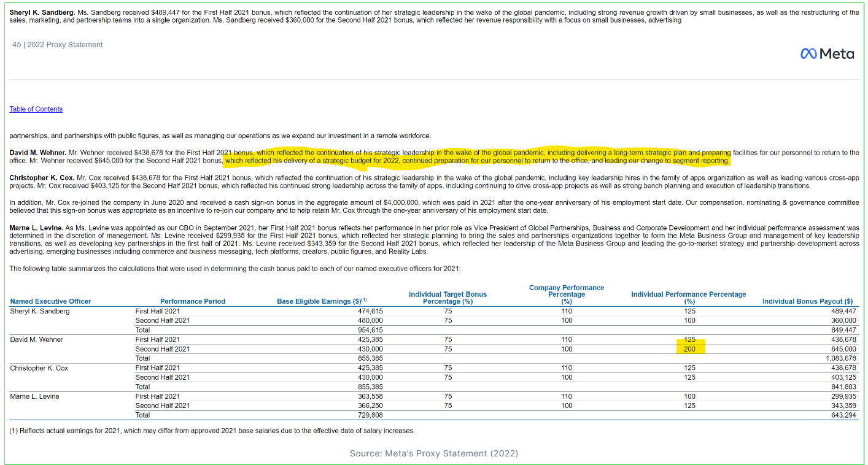This screenshot has height=465, width=868.
Task: Click the '$4,000,000' sign-on bonus amount in the paragraph
Action: pos(401,202)
